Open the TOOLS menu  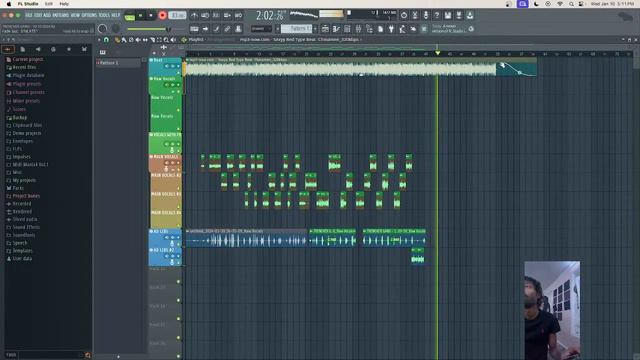pyautogui.click(x=104, y=15)
